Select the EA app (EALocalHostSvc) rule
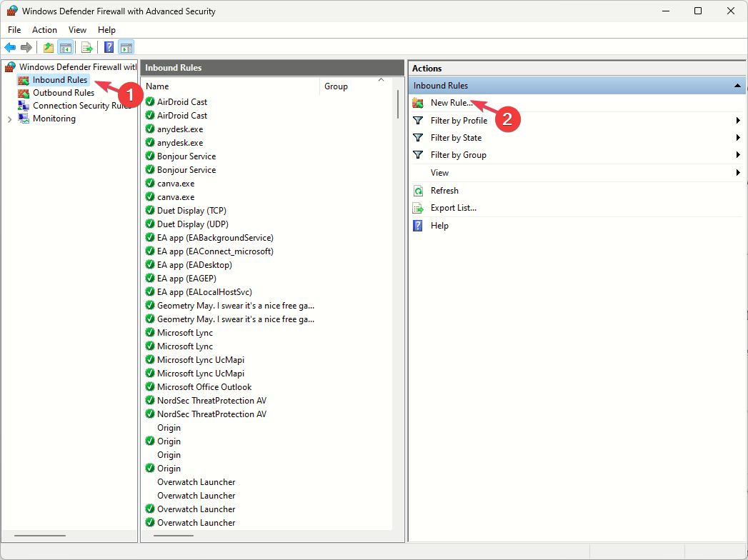 [204, 292]
